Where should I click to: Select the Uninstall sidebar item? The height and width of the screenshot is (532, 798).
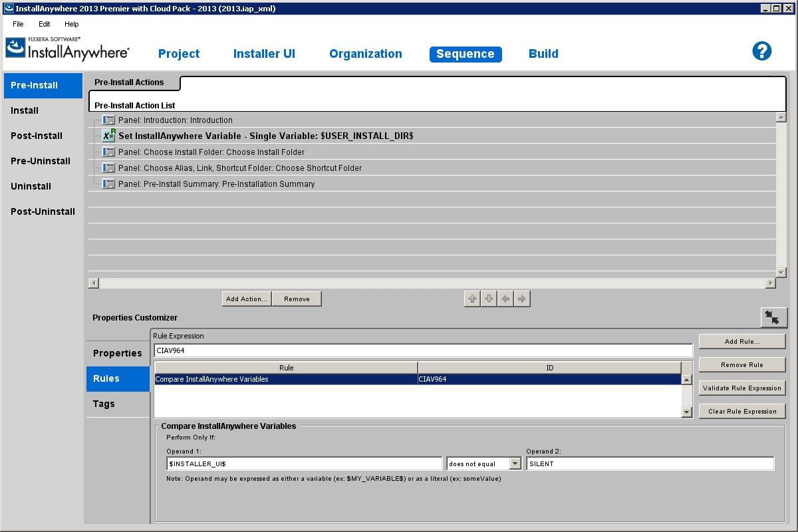[43, 186]
